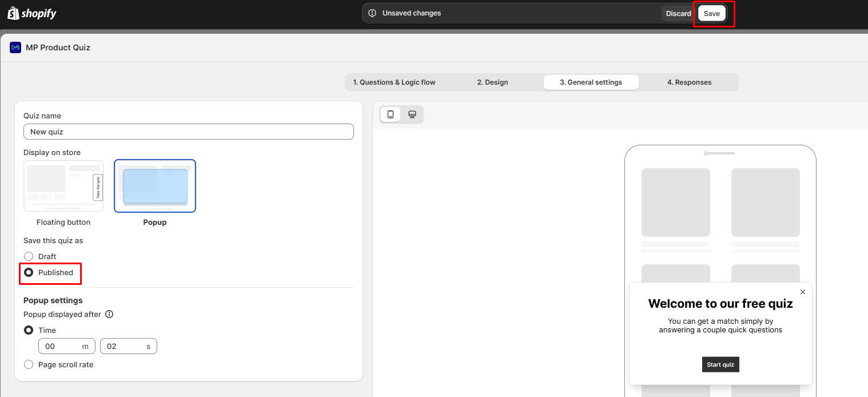868x397 pixels.
Task: Click the Quiz name text field
Action: point(189,132)
